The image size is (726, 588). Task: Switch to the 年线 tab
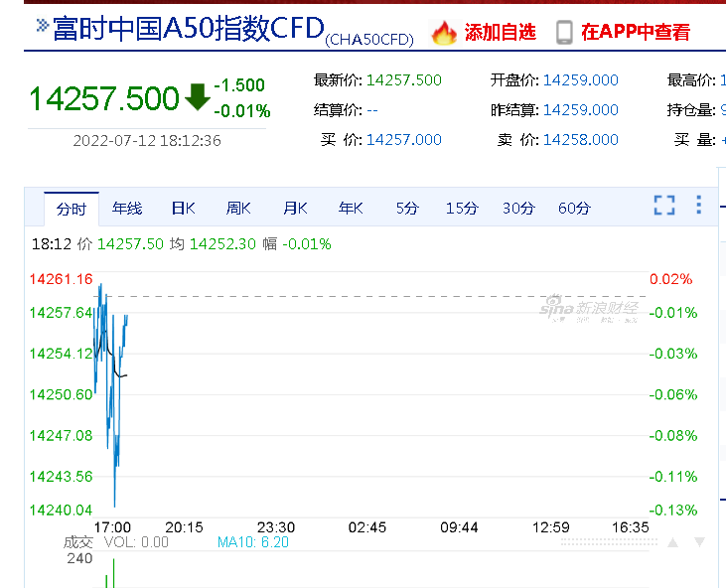127,209
